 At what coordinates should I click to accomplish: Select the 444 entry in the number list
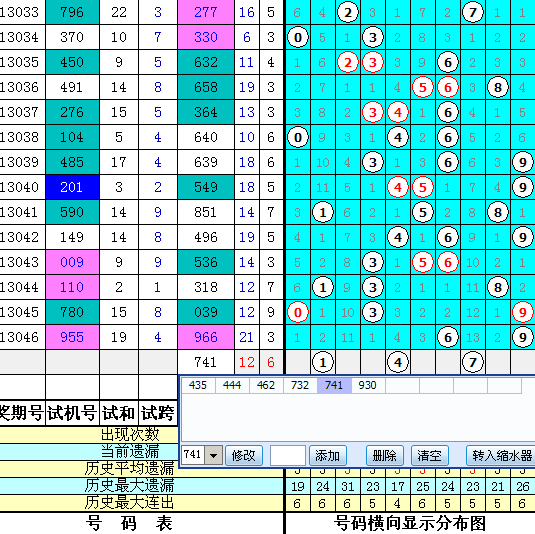[x=232, y=385]
